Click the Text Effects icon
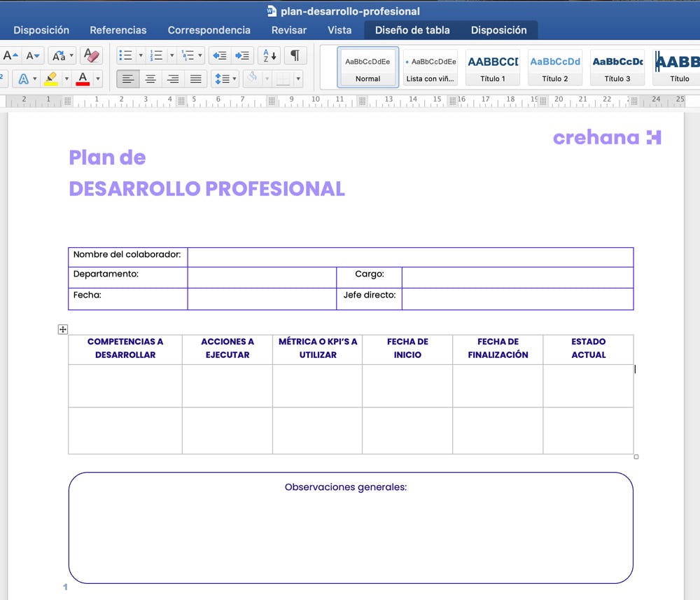This screenshot has width=700, height=600. (24, 78)
